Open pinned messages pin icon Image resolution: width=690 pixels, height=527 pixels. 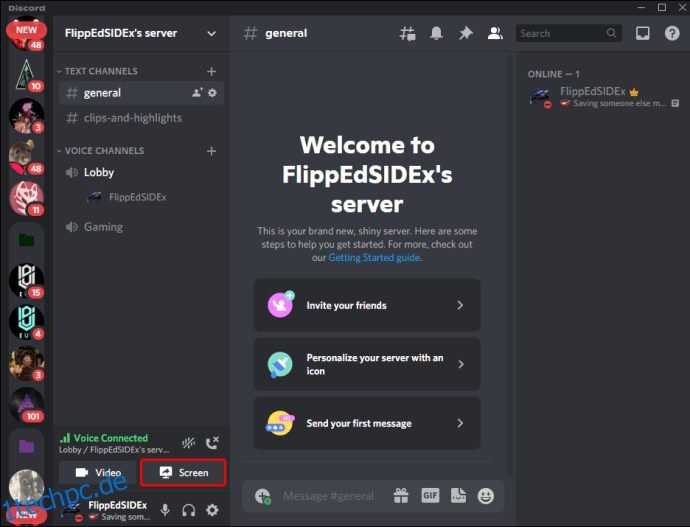(x=466, y=33)
